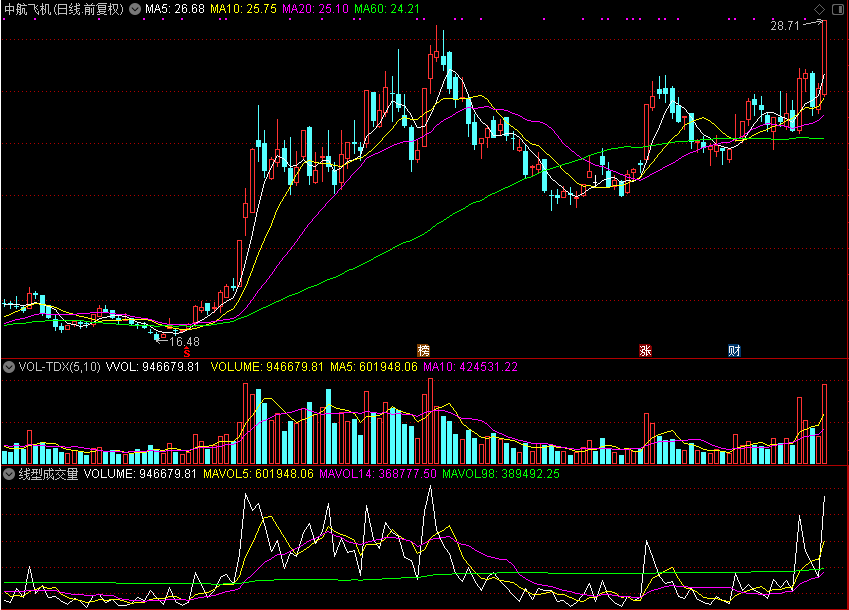
Task: Click the diamond icon at chart top-right
Action: (819, 9)
